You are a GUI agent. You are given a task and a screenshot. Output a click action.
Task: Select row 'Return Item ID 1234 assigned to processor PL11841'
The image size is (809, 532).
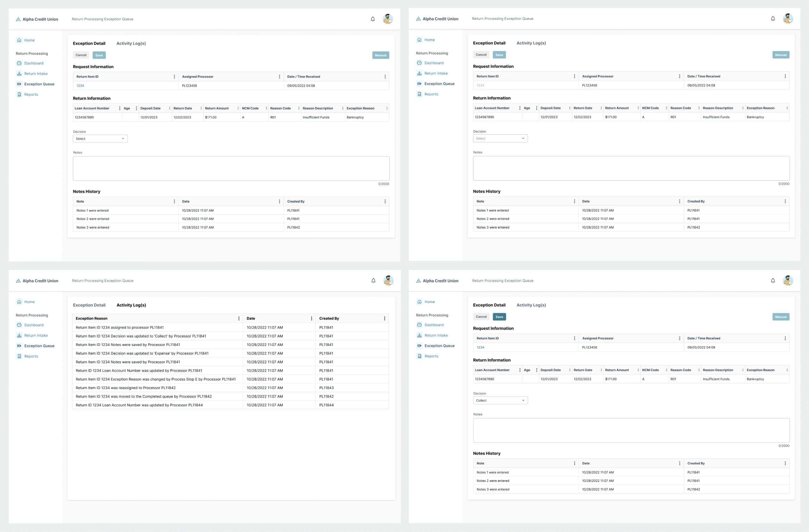click(x=230, y=328)
